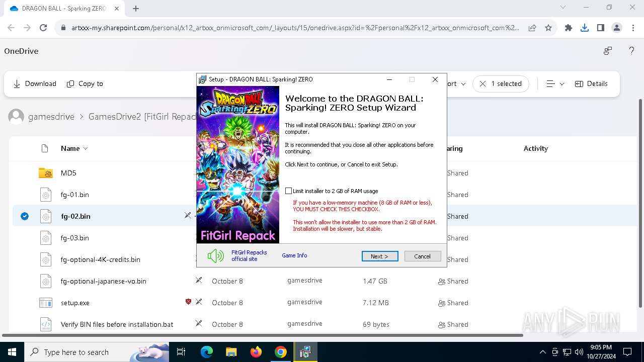
Task: Open Chrome profile avatar
Action: coord(617,28)
